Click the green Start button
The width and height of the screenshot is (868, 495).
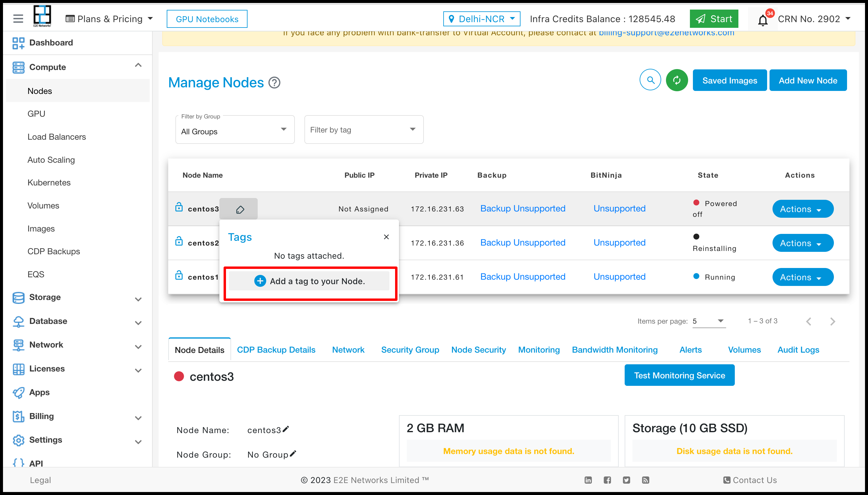tap(714, 19)
